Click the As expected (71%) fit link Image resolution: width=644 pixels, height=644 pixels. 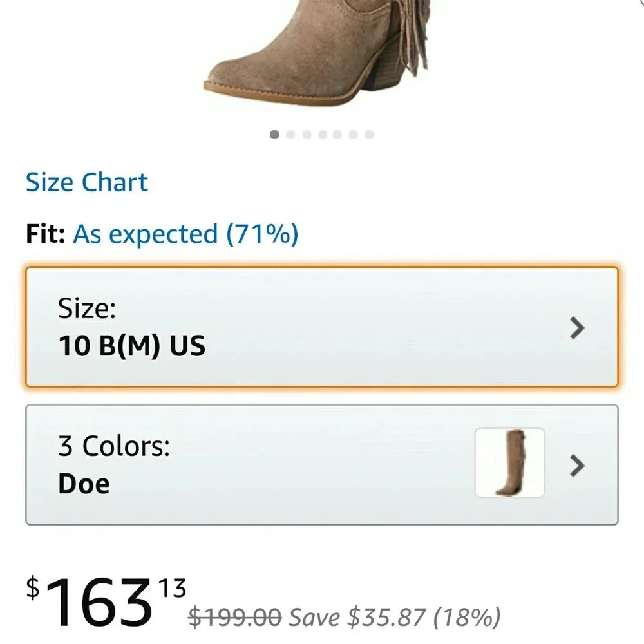click(x=184, y=234)
